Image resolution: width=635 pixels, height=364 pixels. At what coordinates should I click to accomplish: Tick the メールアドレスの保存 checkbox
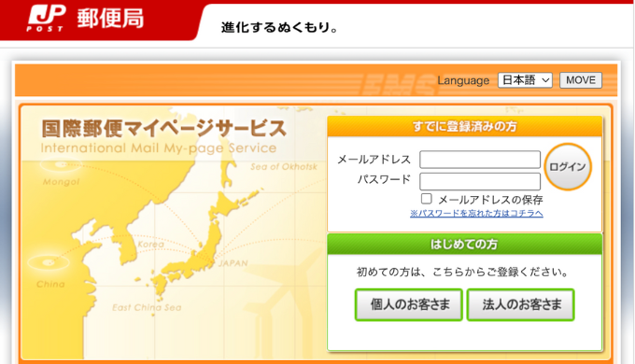(426, 199)
